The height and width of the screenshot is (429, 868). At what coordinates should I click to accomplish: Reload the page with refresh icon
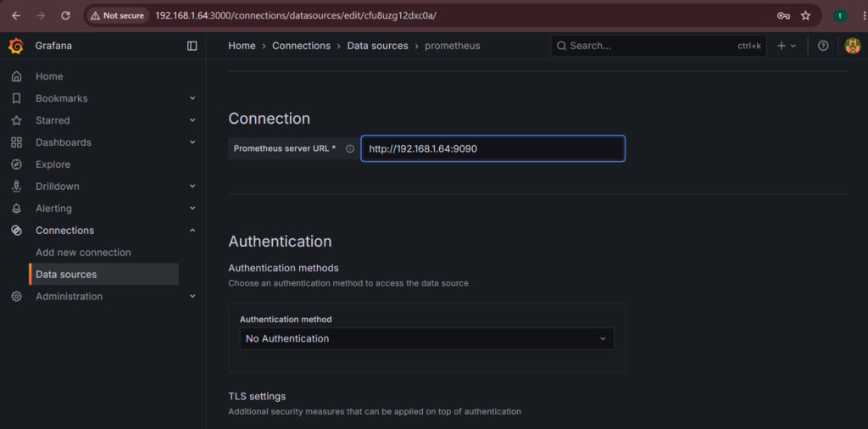65,15
